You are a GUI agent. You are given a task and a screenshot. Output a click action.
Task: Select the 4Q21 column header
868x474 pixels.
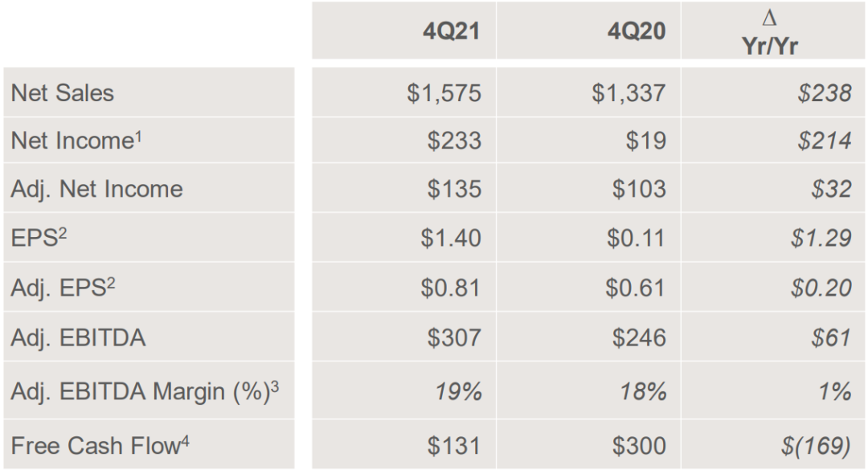(451, 31)
